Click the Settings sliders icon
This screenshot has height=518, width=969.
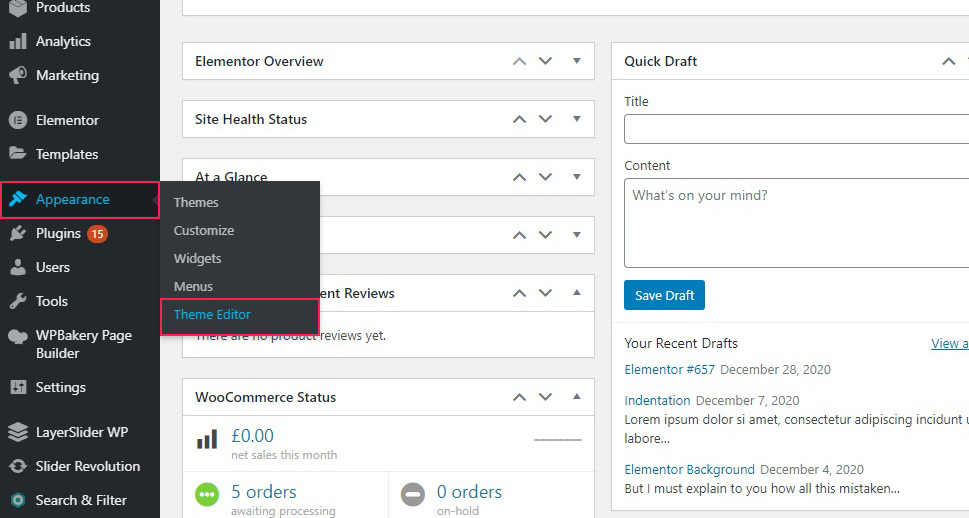(x=18, y=387)
